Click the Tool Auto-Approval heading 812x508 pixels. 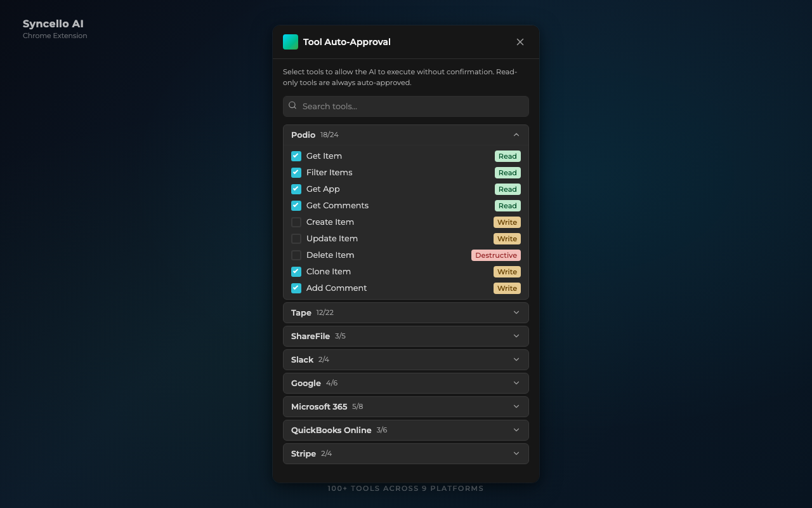click(x=347, y=42)
